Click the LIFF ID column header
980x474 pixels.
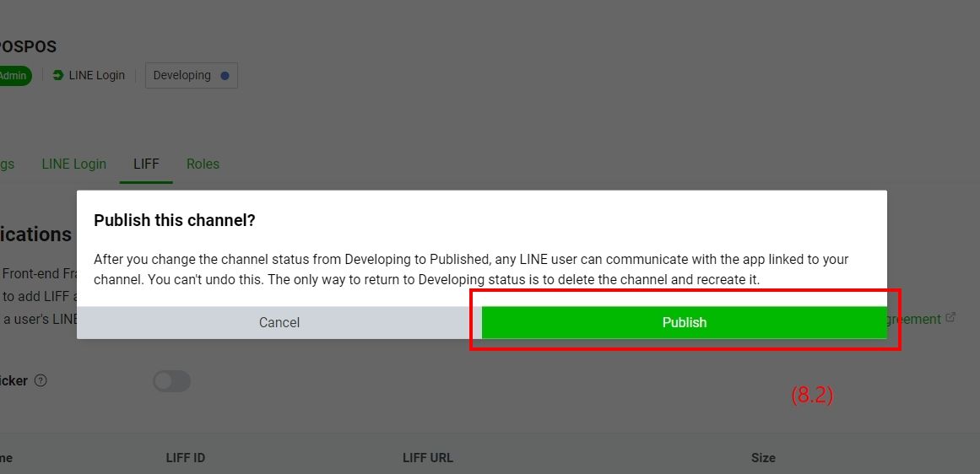click(186, 458)
